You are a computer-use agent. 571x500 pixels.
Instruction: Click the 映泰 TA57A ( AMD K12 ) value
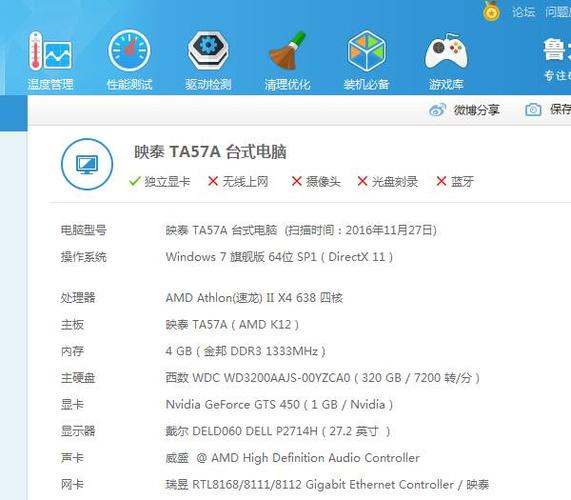232,324
